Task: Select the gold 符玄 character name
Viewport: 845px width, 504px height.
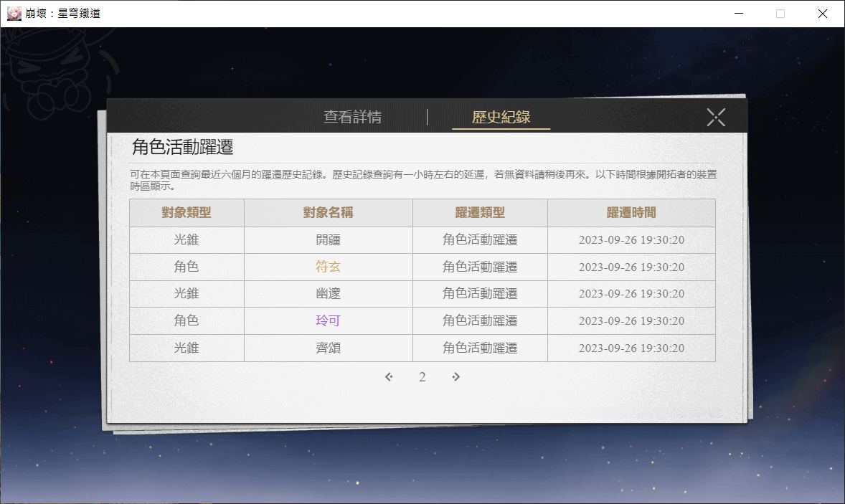Action: tap(329, 267)
